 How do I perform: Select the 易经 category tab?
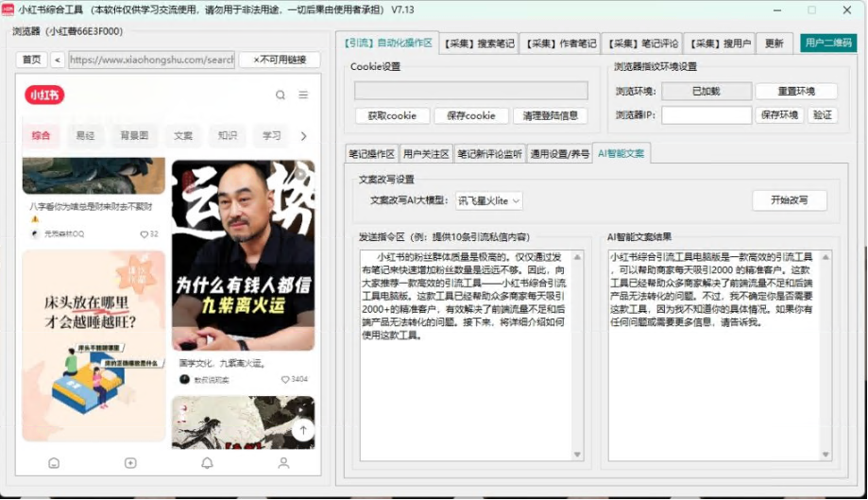click(85, 136)
